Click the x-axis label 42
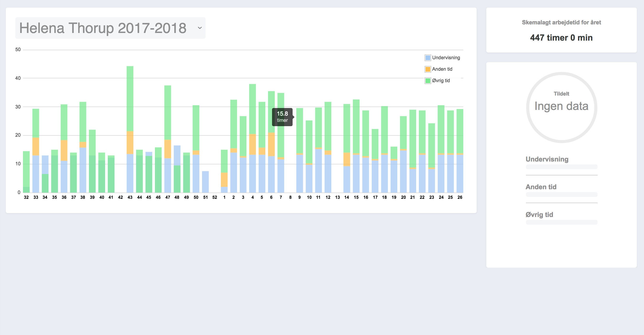The width and height of the screenshot is (644, 335). point(120,197)
